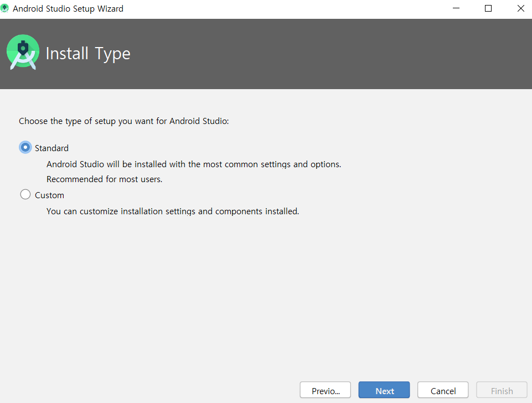Screen dimensions: 532x403
Task: Click the 'Android Studio Setup Wizard' window title
Action: [68, 8]
